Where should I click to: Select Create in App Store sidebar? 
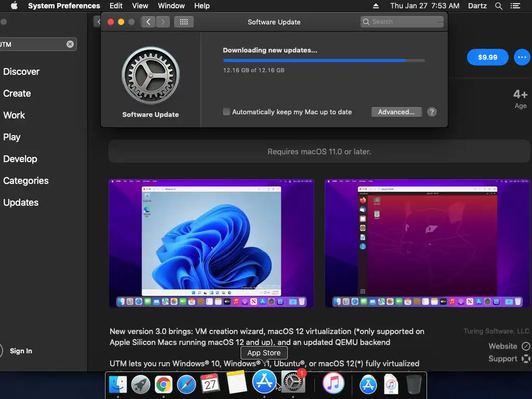[x=17, y=94]
